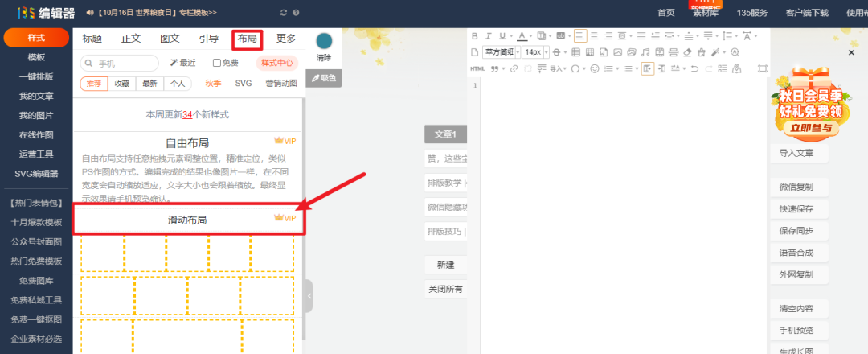Insert hyperlink with the link icon
Image resolution: width=868 pixels, height=354 pixels.
pyautogui.click(x=514, y=68)
